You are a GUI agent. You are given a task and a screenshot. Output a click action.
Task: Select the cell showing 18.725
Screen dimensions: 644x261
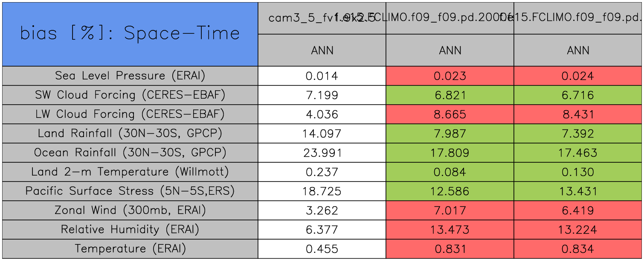tap(322, 191)
